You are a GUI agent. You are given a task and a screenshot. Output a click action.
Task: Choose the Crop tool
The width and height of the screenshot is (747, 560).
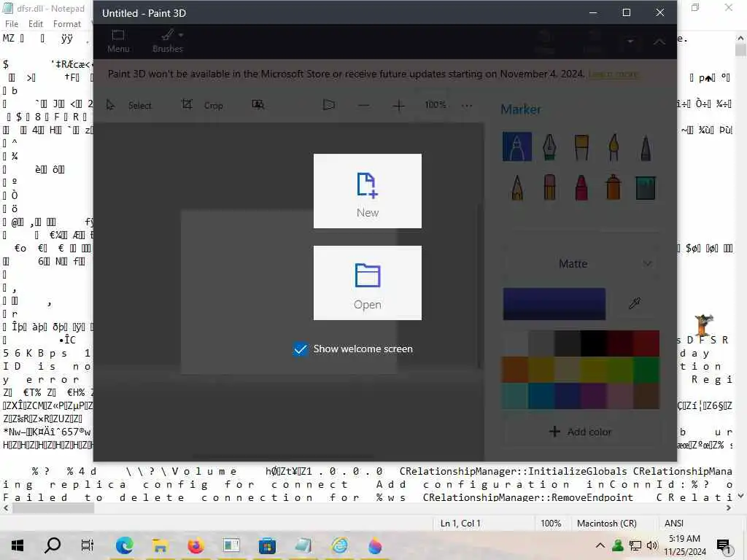(x=203, y=105)
